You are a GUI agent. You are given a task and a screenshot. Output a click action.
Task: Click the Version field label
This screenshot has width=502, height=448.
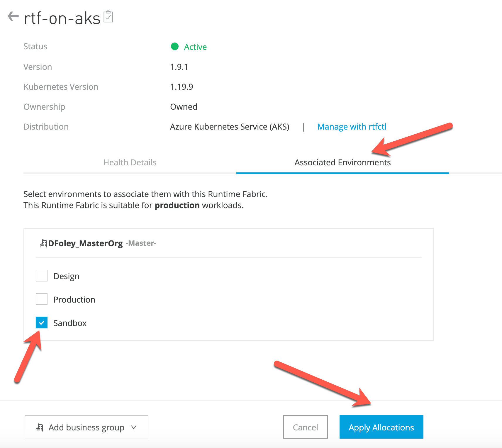(x=38, y=67)
